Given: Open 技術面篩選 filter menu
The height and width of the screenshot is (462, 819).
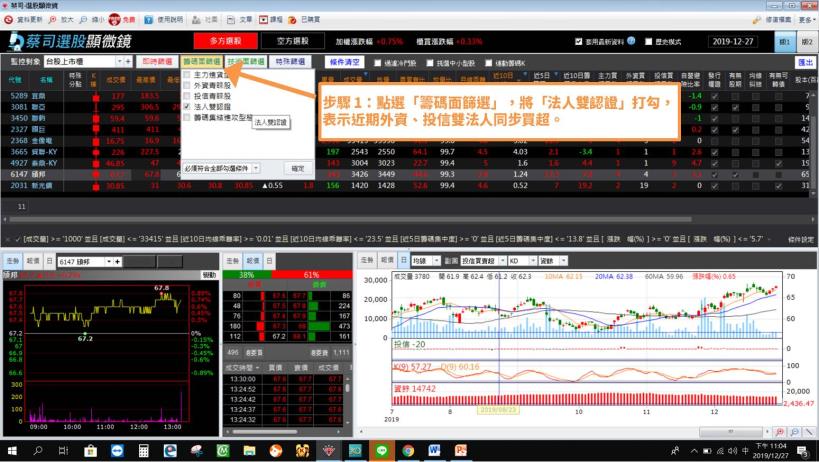Looking at the screenshot, I should (246, 62).
